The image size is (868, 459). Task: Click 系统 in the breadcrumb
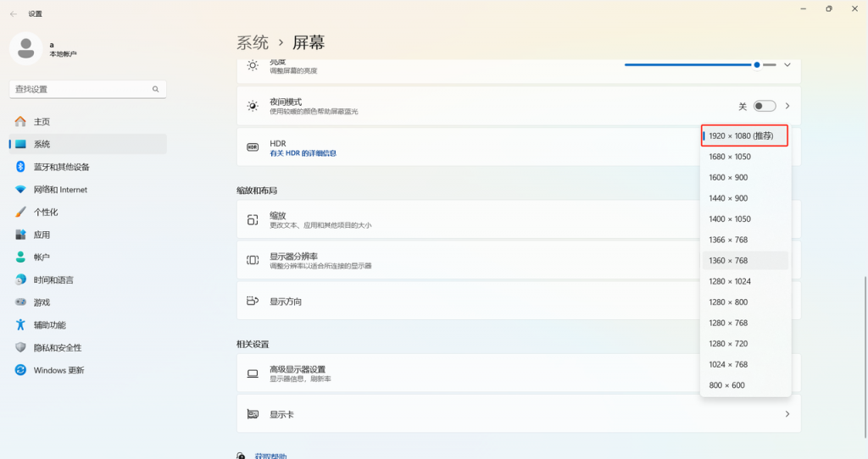pyautogui.click(x=253, y=42)
